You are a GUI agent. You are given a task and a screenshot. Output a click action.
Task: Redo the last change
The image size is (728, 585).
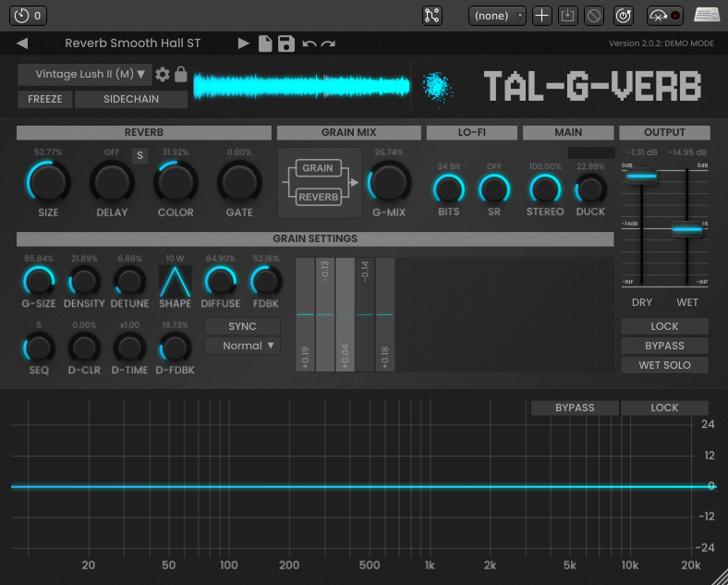point(328,43)
